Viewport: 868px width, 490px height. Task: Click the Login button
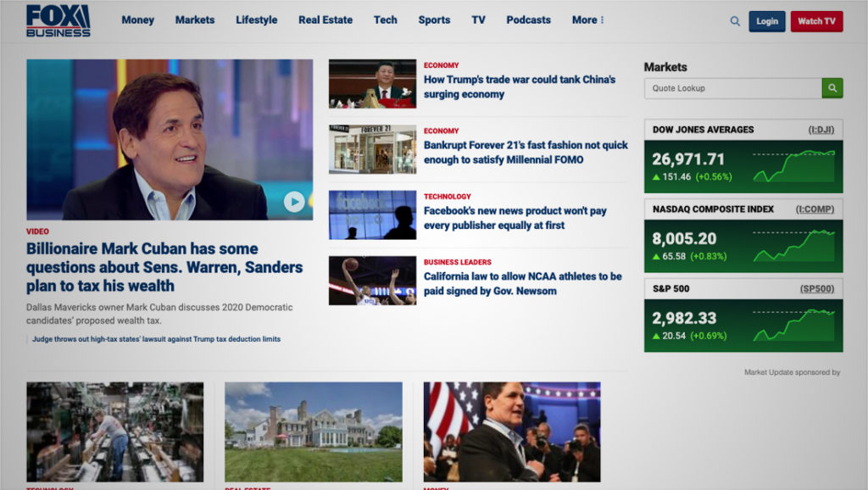[766, 21]
